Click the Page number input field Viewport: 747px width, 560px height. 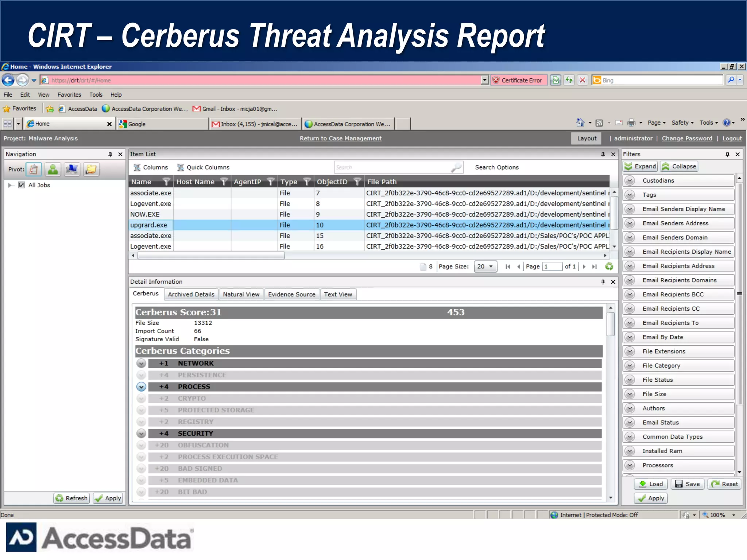552,267
